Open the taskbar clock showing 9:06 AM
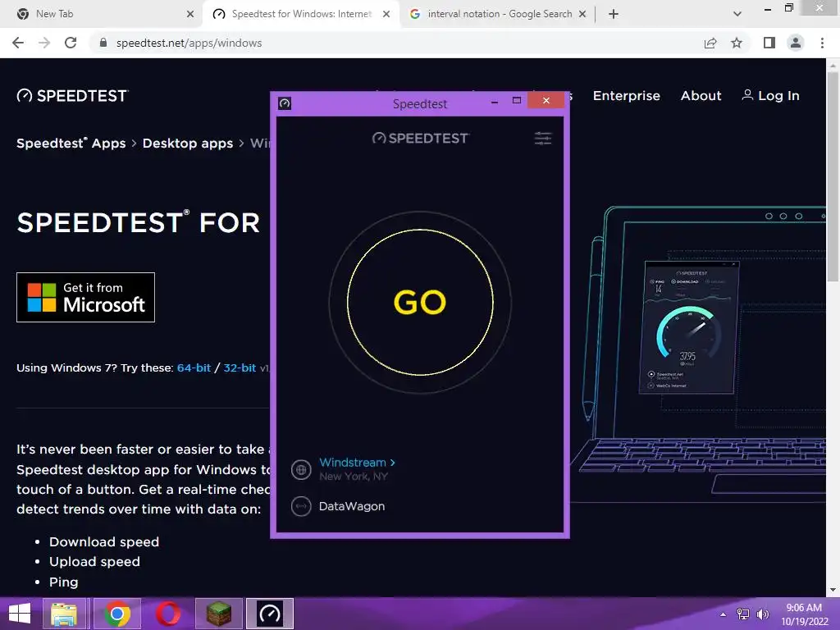This screenshot has width=840, height=630. 804,614
